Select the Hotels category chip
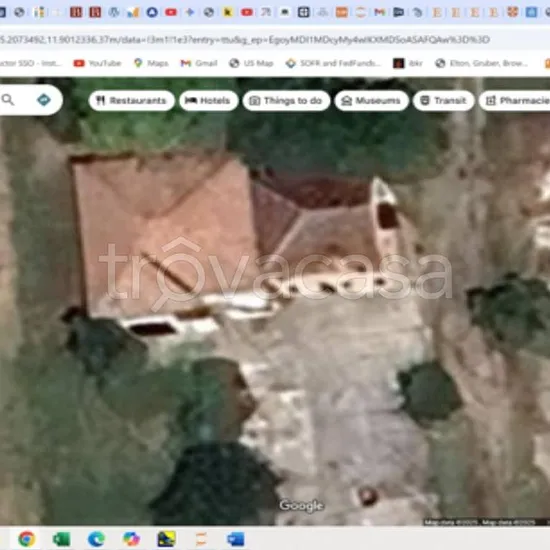 coord(209,101)
